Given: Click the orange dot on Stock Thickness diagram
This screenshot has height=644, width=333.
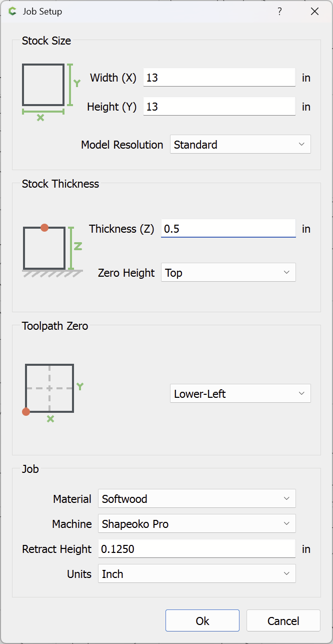Looking at the screenshot, I should tap(44, 228).
